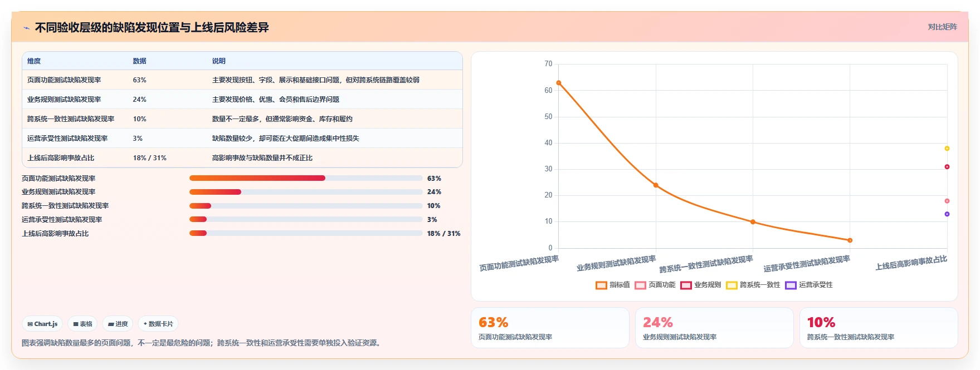Click the red data point on the chart

(x=947, y=167)
